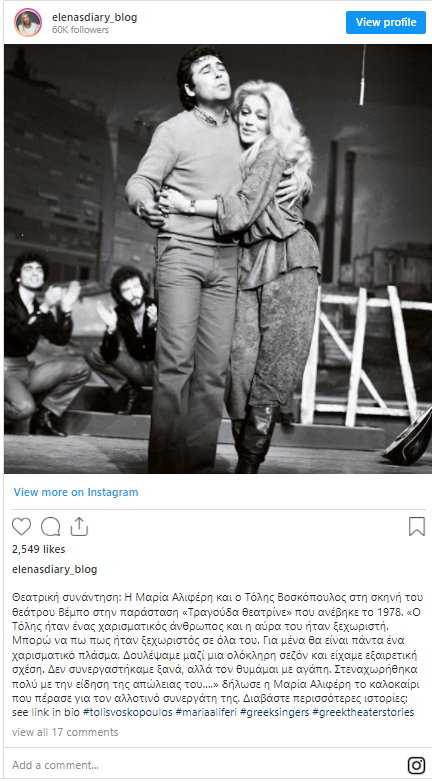Open comments via the speech bubble icon

click(x=51, y=526)
